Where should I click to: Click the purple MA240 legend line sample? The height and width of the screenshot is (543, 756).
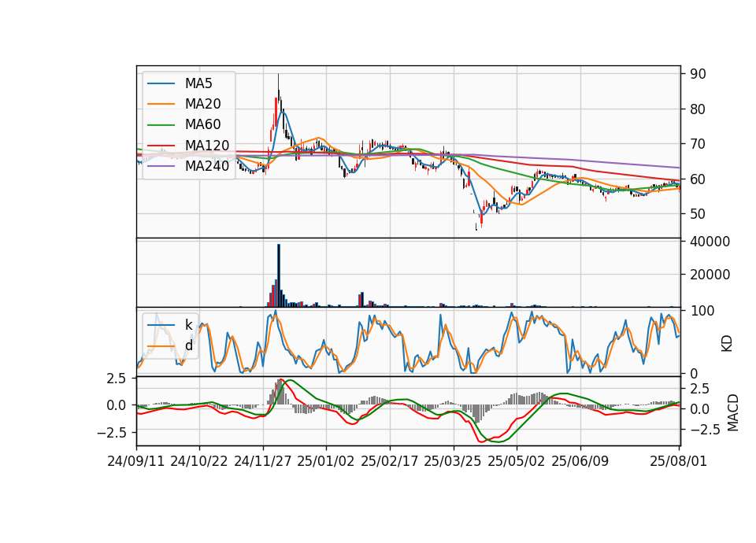point(161,166)
